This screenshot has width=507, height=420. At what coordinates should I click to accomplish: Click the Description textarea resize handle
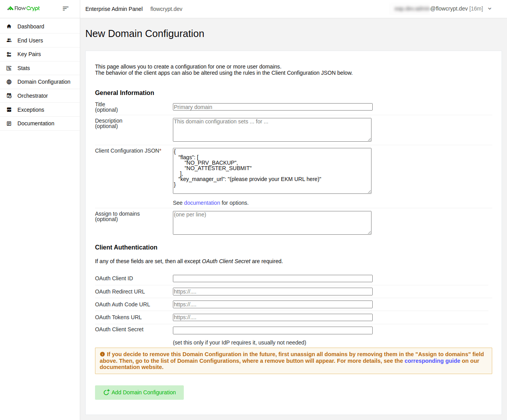tap(369, 139)
